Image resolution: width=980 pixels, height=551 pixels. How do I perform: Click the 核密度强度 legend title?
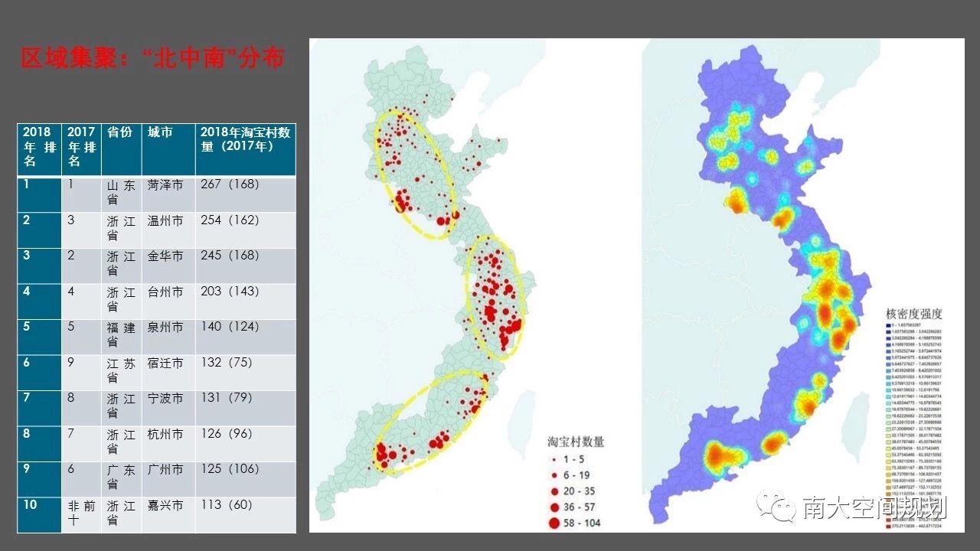pyautogui.click(x=914, y=314)
